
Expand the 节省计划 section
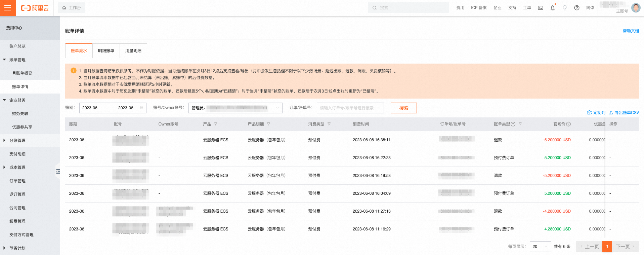click(4, 248)
